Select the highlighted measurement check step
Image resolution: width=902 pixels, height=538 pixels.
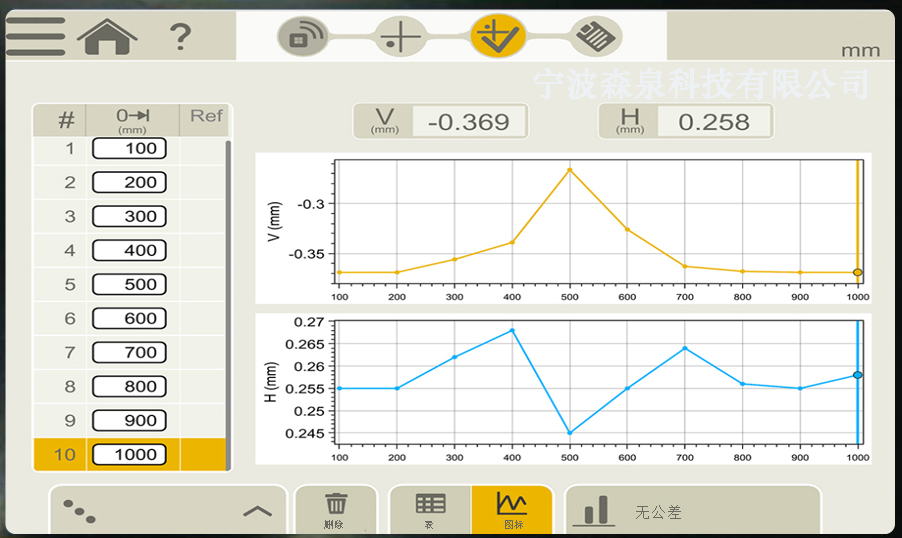498,38
